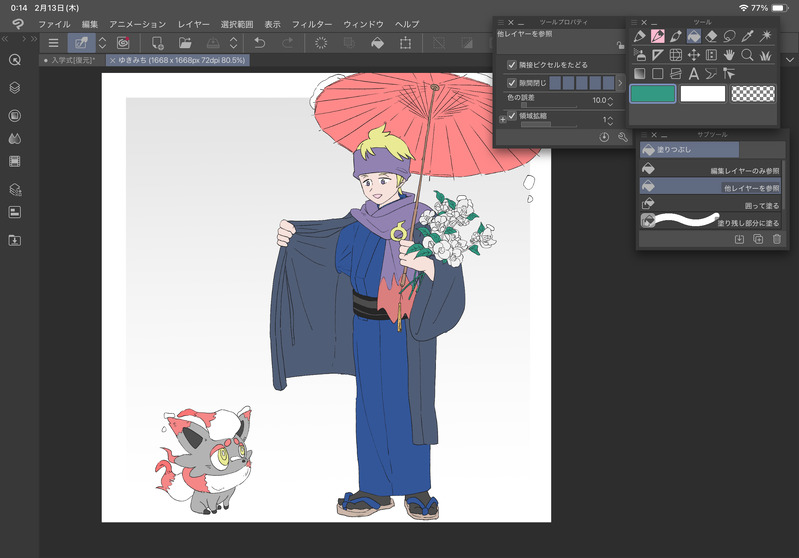
Task: Expand the chevron below Tool palette
Action: coord(789,60)
